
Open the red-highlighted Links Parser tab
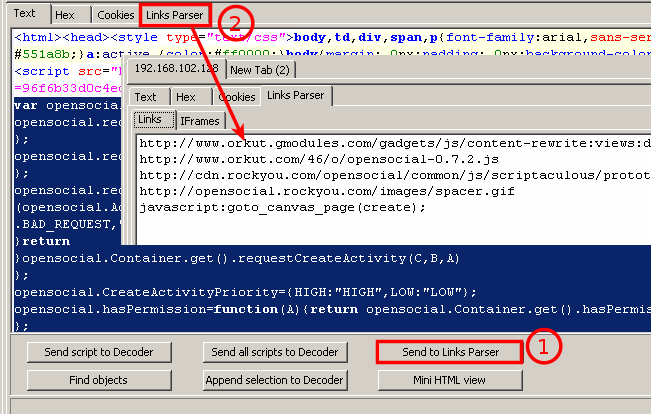(176, 15)
